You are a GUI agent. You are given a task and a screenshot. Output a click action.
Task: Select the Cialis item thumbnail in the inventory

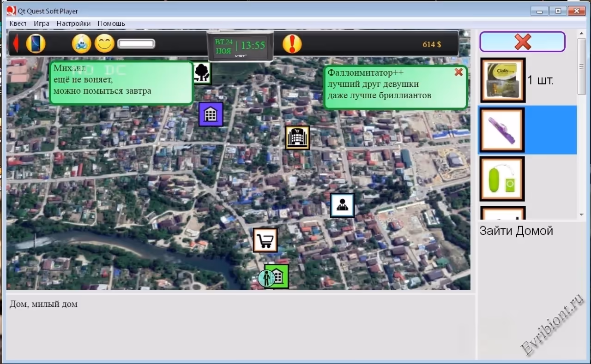503,80
